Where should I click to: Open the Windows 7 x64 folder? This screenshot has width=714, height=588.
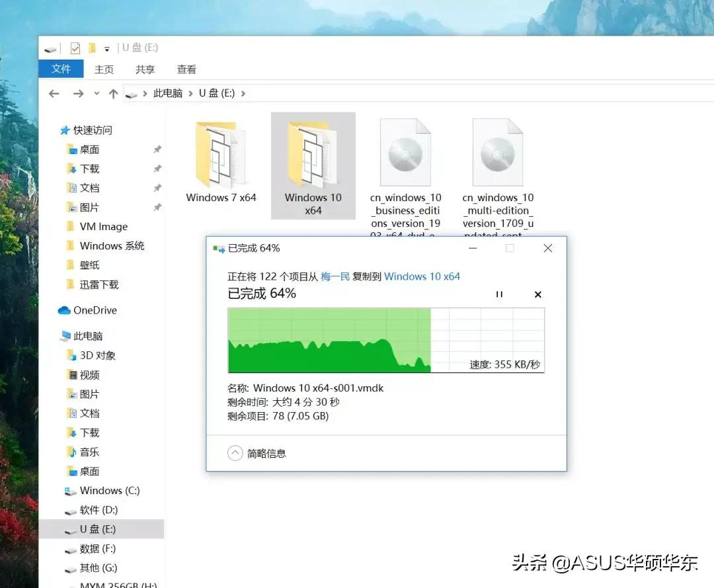pos(220,155)
